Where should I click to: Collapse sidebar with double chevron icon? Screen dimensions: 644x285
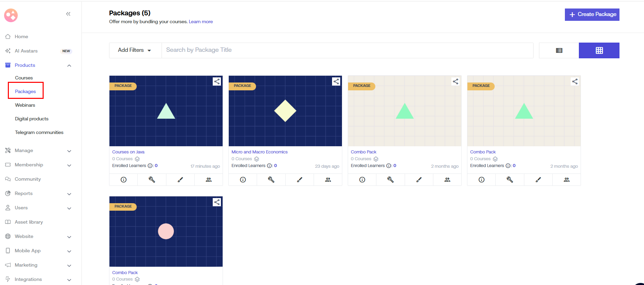coord(68,14)
